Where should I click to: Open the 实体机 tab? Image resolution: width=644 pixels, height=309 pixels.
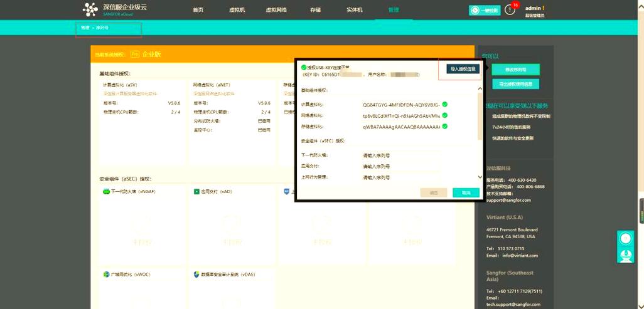pos(355,10)
